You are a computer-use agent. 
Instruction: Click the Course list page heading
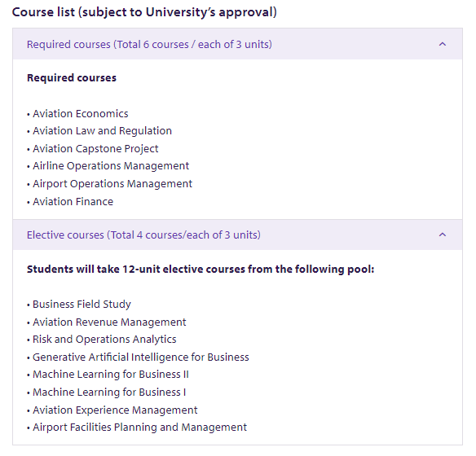pyautogui.click(x=144, y=12)
